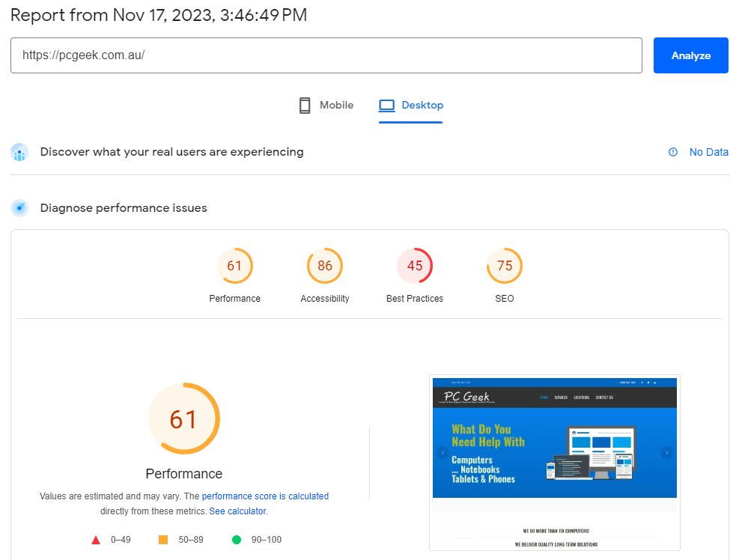This screenshot has height=560, width=742.
Task: Click the real users experience icon
Action: [20, 152]
